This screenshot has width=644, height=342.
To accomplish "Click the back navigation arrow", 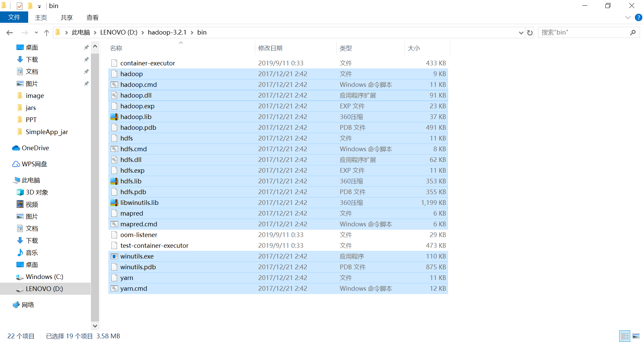I will [9, 32].
